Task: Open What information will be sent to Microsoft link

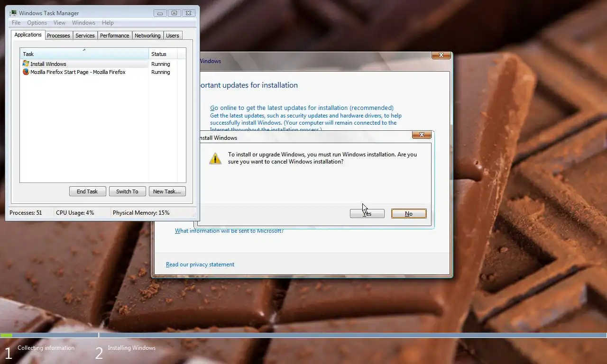Action: 229,231
